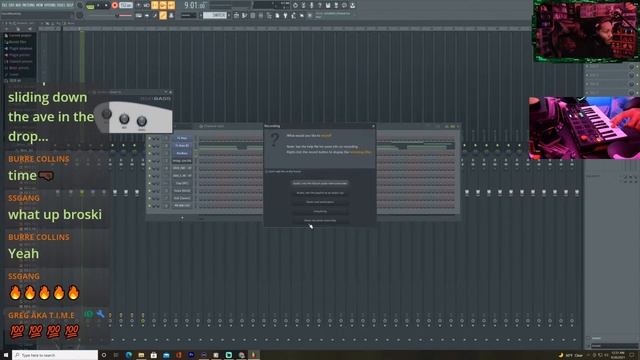Check the don't-ask-again checkbox in Recording dialog
This screenshot has width=640, height=360.
pyautogui.click(x=267, y=171)
